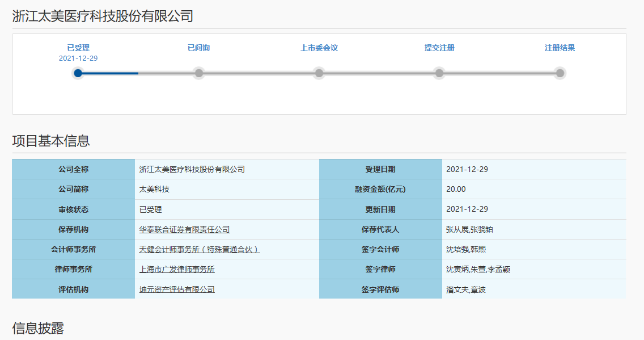Screen dimensions: 644x340
Task: Click the 签字会计师 header cell
Action: 380,249
